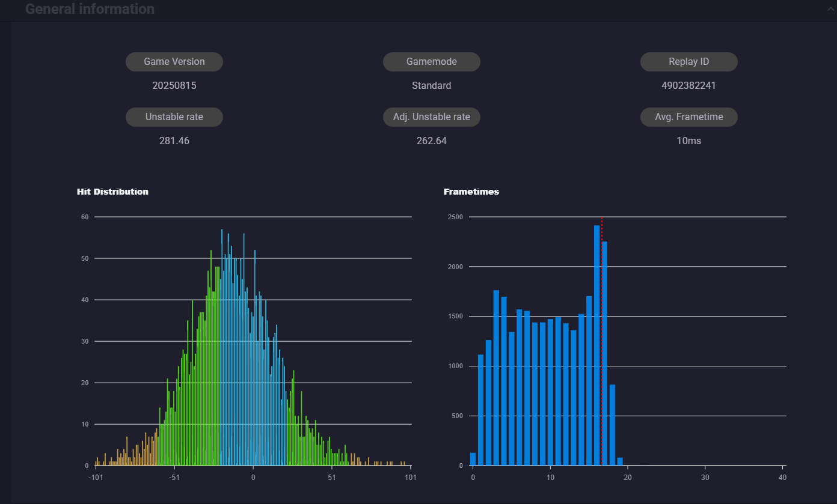Click the Gamemode label pill
This screenshot has height=504, width=837.
tap(432, 62)
